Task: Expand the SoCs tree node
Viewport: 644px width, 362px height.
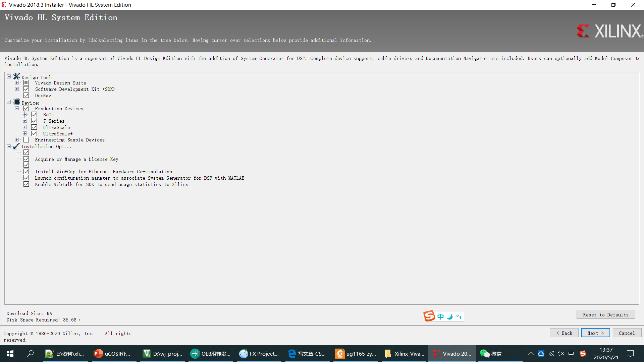Action: (x=25, y=114)
